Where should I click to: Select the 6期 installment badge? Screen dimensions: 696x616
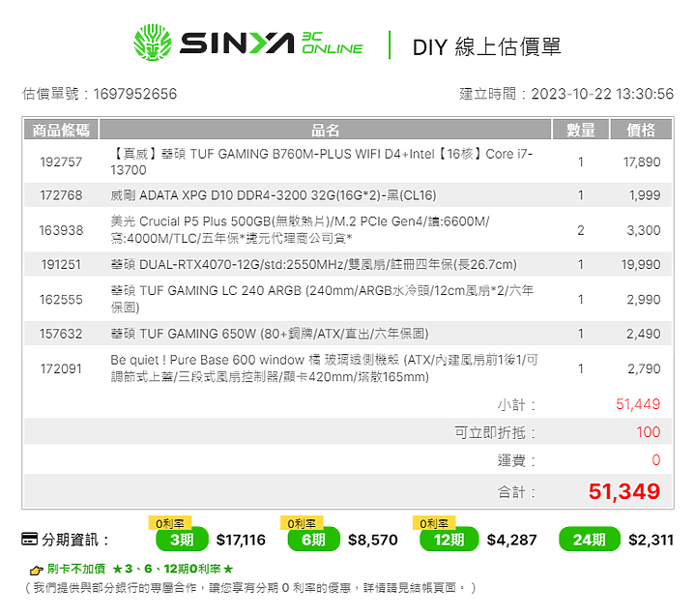[x=314, y=540]
